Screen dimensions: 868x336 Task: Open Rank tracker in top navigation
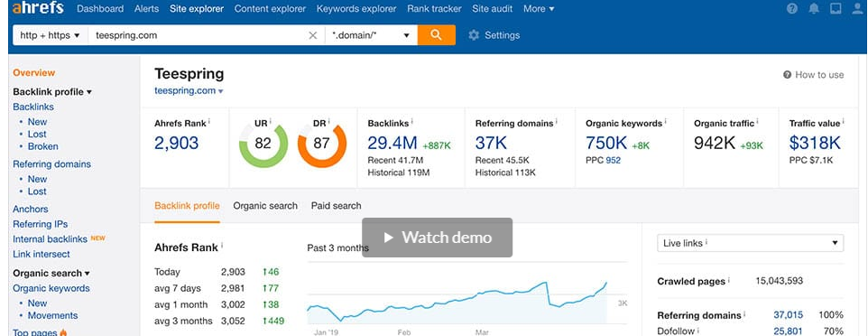pos(435,9)
